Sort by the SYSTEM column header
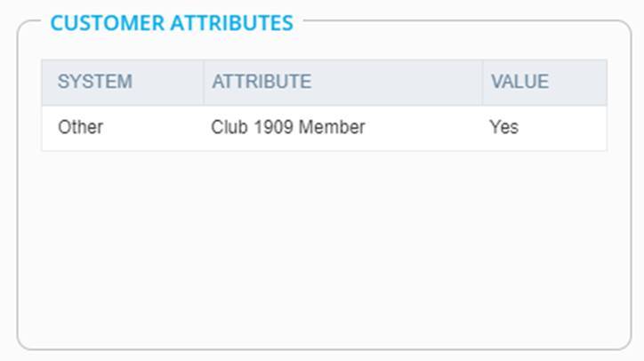The width and height of the screenshot is (644, 361). pyautogui.click(x=94, y=82)
